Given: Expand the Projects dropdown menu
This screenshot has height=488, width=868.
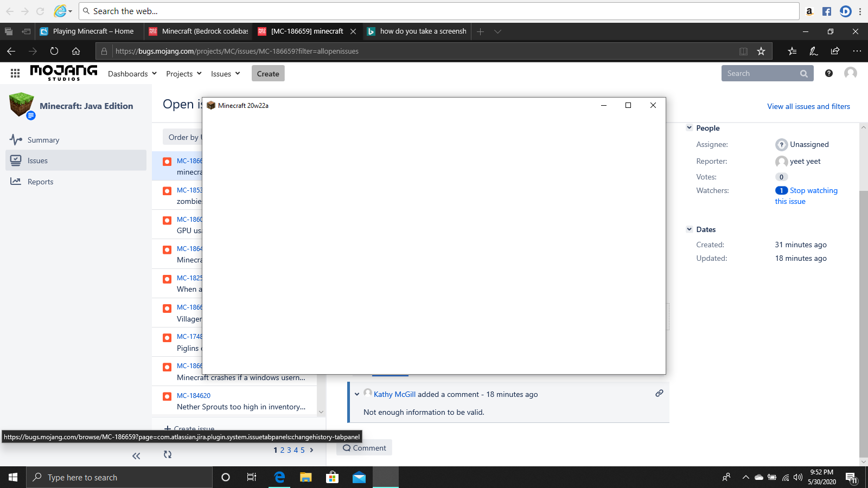Looking at the screenshot, I should click(184, 74).
